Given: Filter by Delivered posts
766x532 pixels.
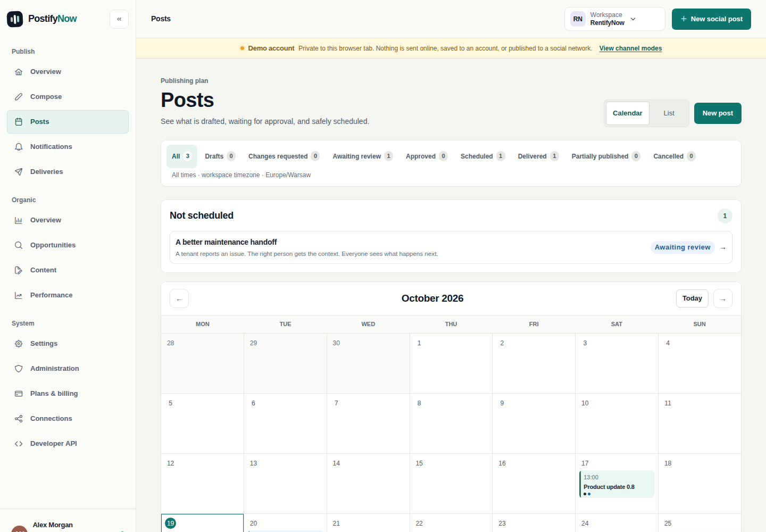Looking at the screenshot, I should [x=538, y=156].
